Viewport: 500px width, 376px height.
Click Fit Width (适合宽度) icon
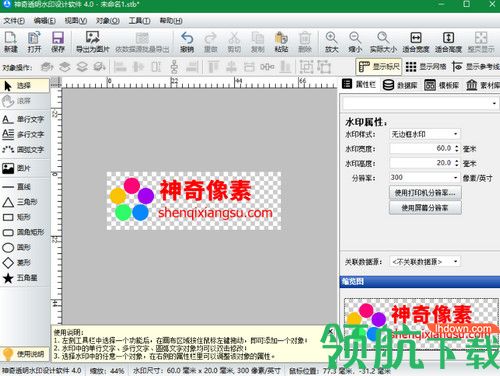tap(416, 42)
